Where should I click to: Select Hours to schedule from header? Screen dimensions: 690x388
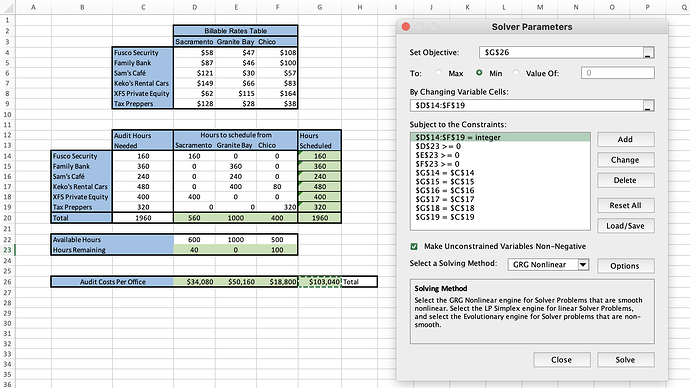tap(236, 135)
